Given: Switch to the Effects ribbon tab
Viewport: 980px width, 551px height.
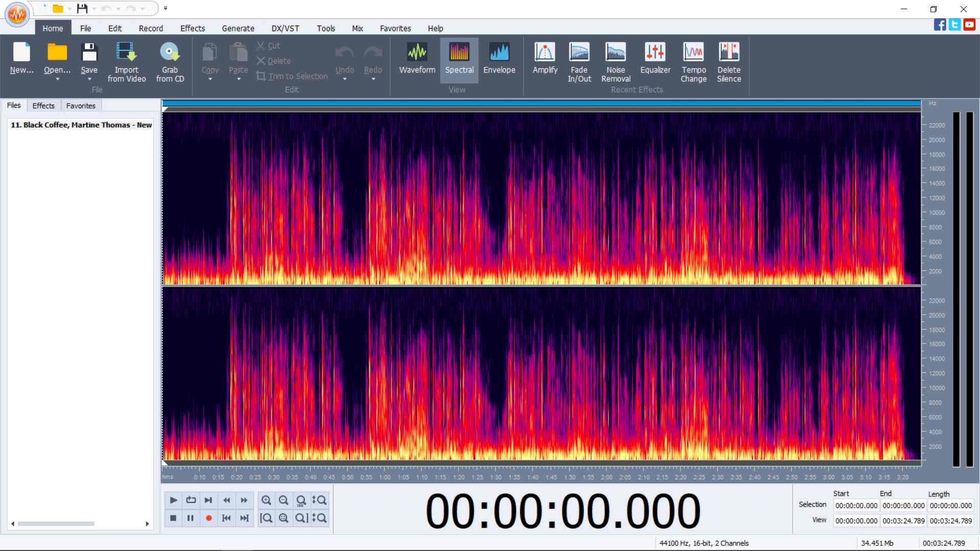Looking at the screenshot, I should click(x=192, y=28).
